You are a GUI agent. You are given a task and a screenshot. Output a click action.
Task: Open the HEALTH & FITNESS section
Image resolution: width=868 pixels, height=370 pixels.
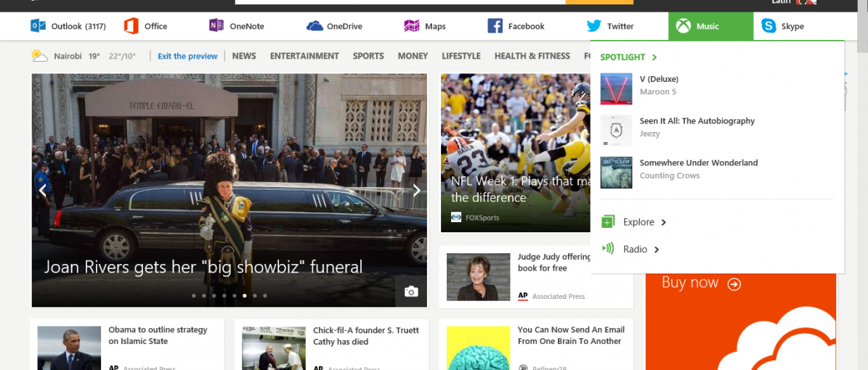pyautogui.click(x=532, y=56)
